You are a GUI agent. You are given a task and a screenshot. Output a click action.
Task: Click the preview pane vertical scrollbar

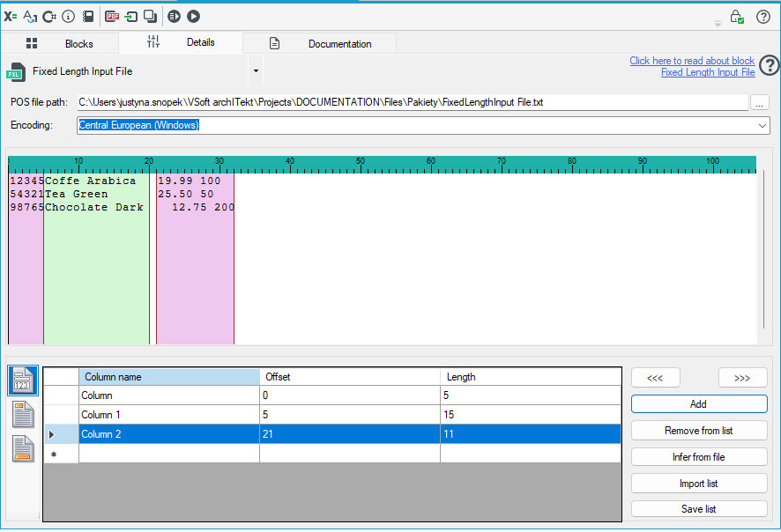(x=763, y=249)
